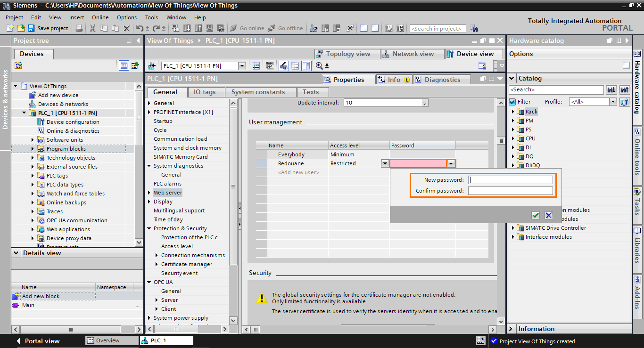Click the Search in project field

[x=438, y=29]
